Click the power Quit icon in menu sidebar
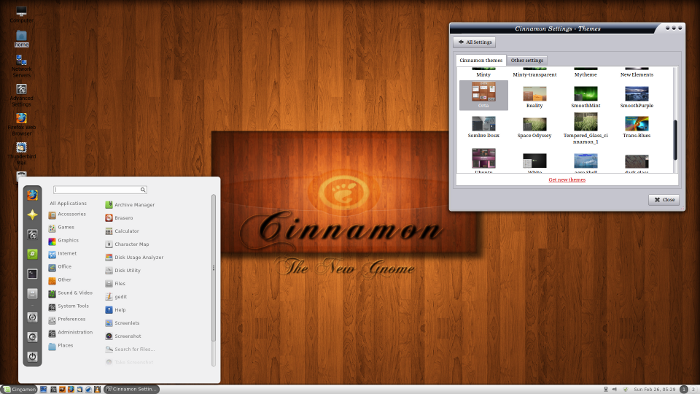 click(32, 357)
